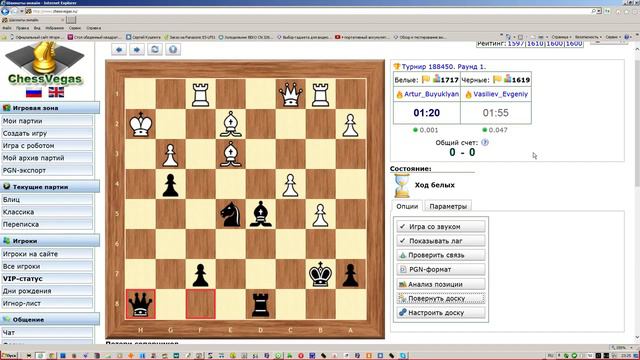Click the info icon above the chessboard
Screen dimensions: 640x360
coord(173,49)
